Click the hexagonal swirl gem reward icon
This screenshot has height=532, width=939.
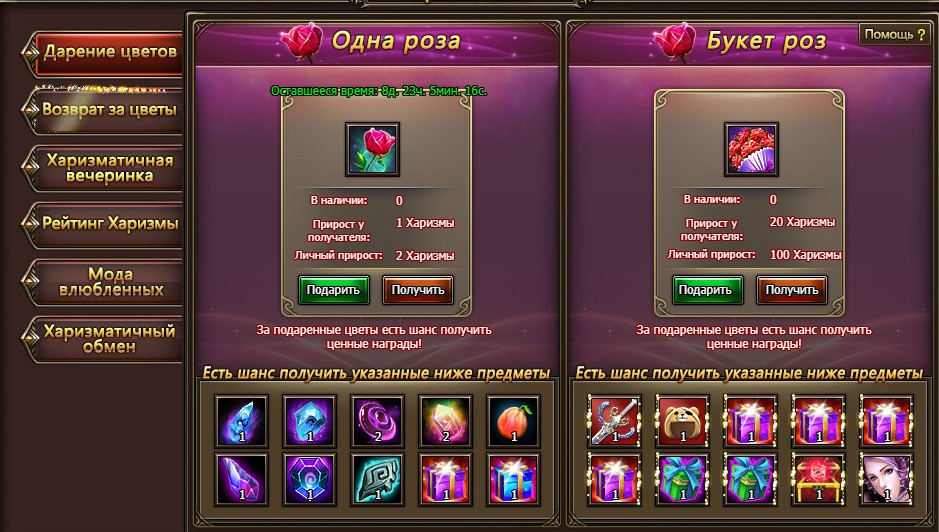pyautogui.click(x=310, y=479)
